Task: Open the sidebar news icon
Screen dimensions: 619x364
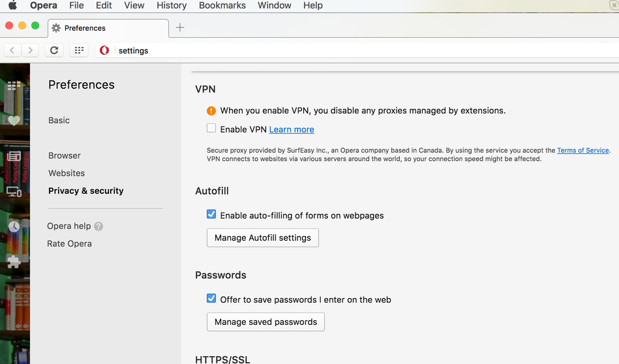Action: [14, 157]
